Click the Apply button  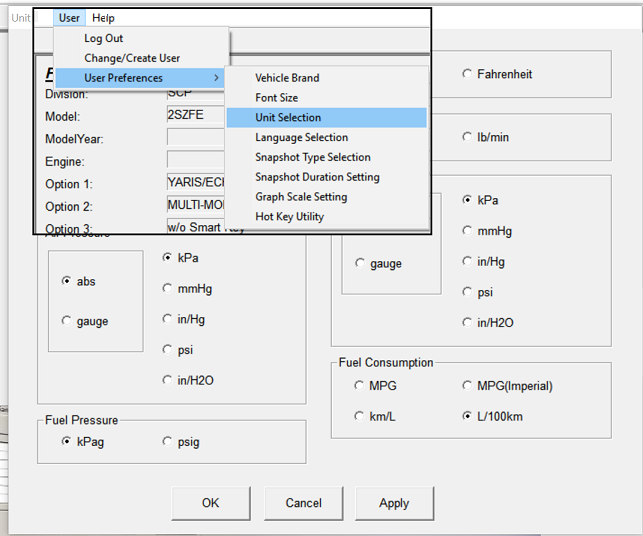[394, 503]
